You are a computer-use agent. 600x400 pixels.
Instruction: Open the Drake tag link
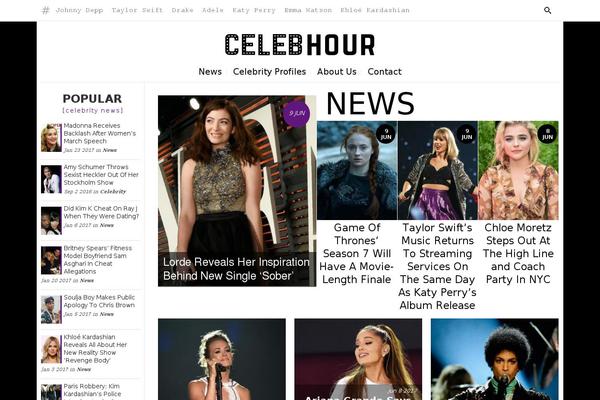tap(183, 10)
